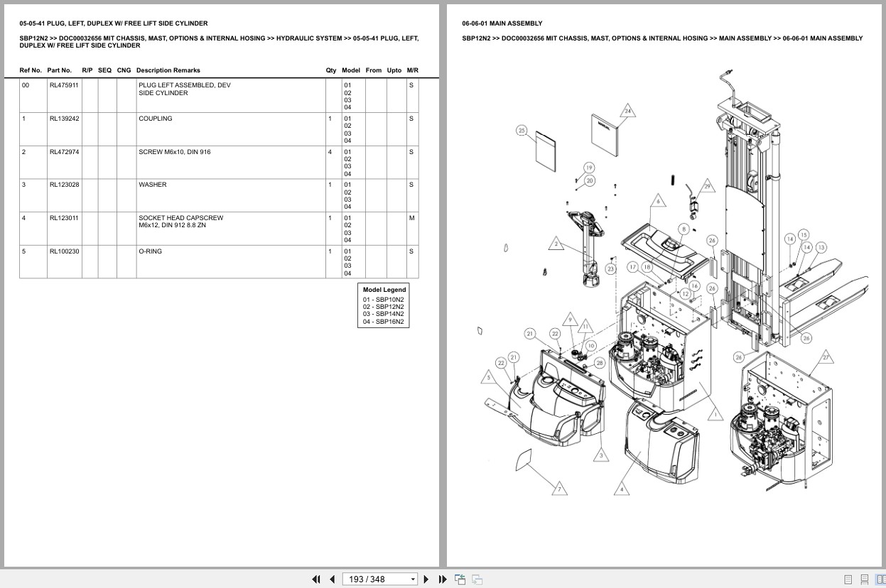This screenshot has width=886, height=588.
Task: Click the Ref No. column header
Action: (x=31, y=70)
